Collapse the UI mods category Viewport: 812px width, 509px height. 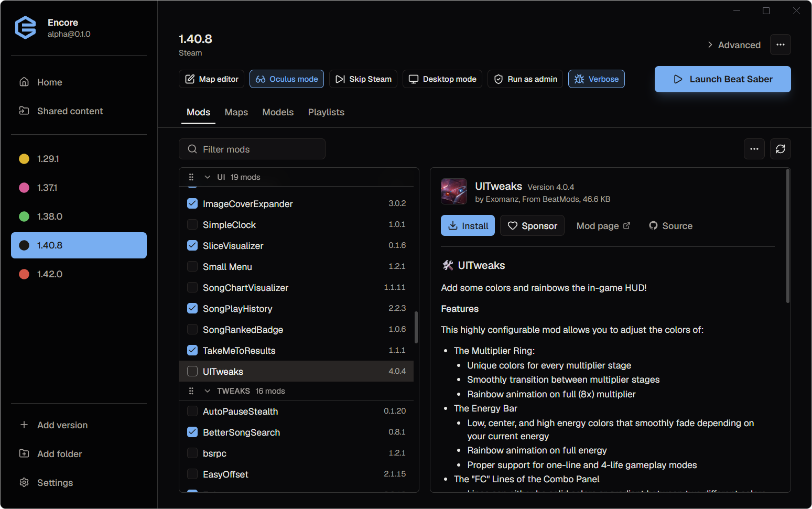tap(208, 177)
